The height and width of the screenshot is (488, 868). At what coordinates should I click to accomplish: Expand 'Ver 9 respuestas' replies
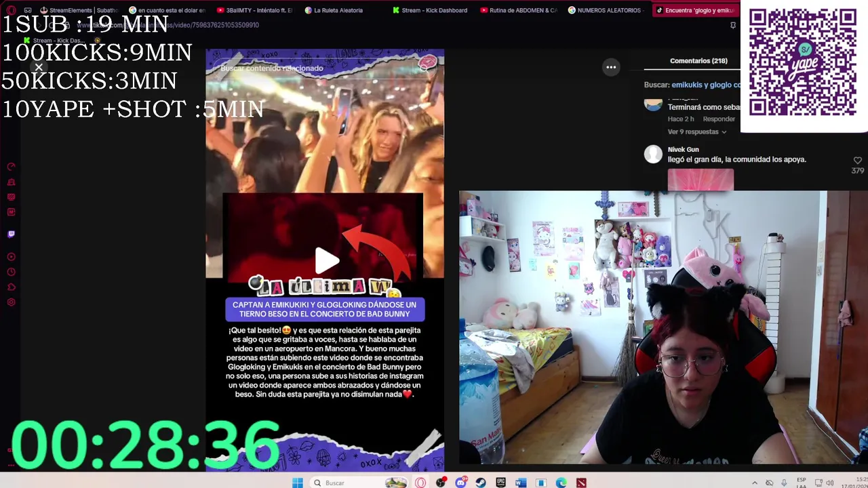[x=697, y=131]
